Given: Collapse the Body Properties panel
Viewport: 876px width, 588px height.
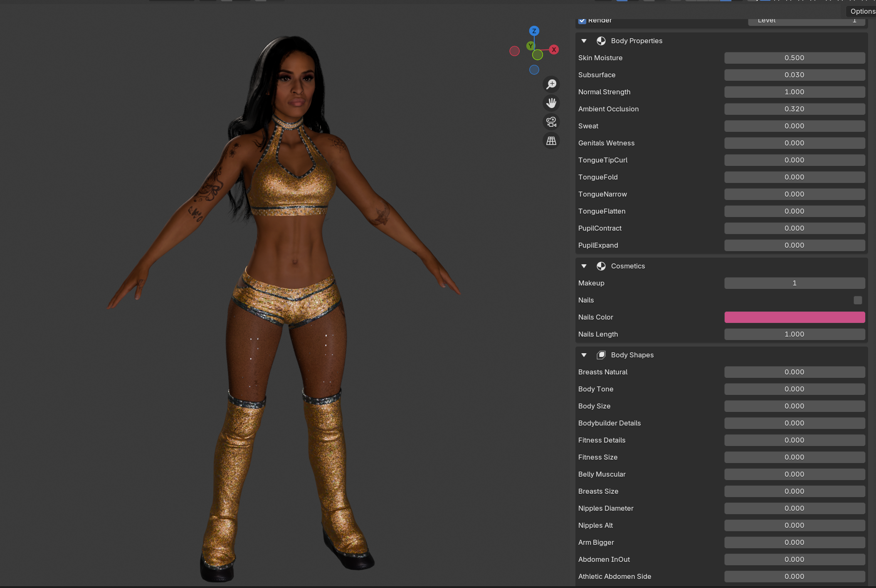Looking at the screenshot, I should click(584, 41).
